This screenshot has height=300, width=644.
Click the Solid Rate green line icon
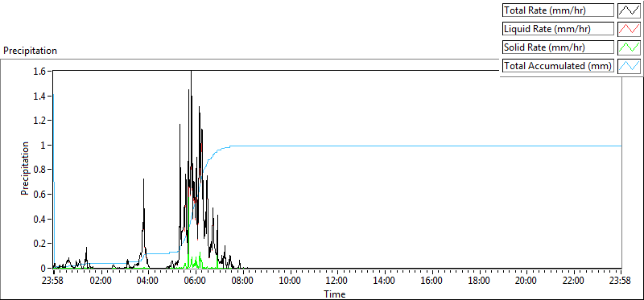coord(630,47)
